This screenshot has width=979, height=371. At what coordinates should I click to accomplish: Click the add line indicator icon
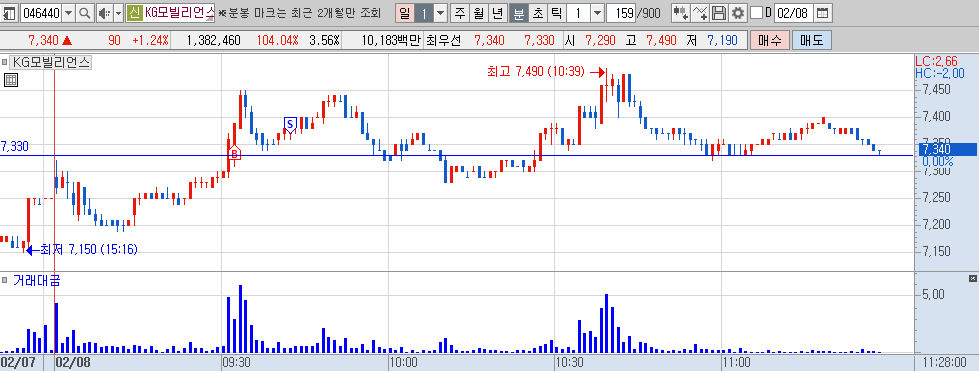(x=701, y=12)
